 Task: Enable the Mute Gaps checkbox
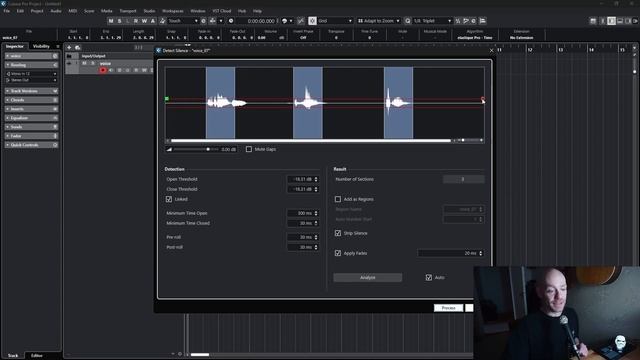249,149
